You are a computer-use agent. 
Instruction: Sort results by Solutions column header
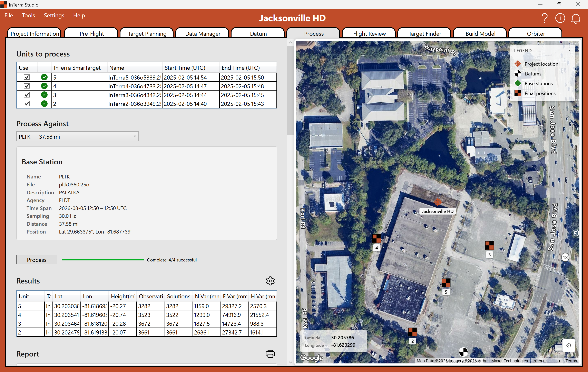click(x=178, y=296)
